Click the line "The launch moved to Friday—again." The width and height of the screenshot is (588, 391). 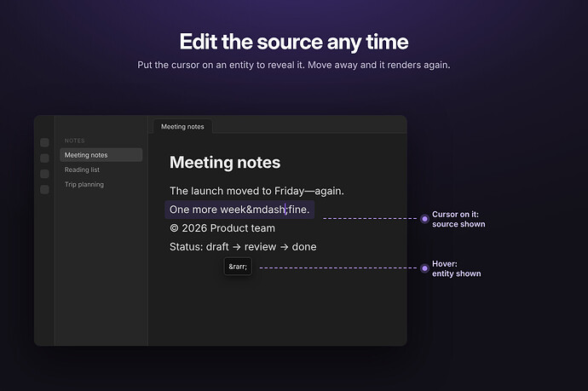[257, 191]
